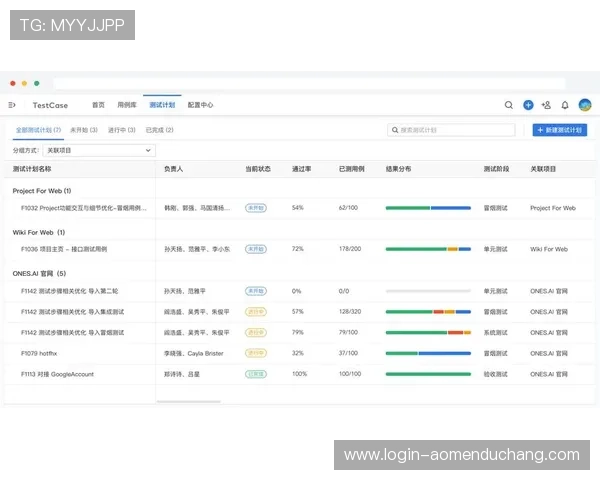Collapse the Project For Web (1) group

(x=42, y=191)
